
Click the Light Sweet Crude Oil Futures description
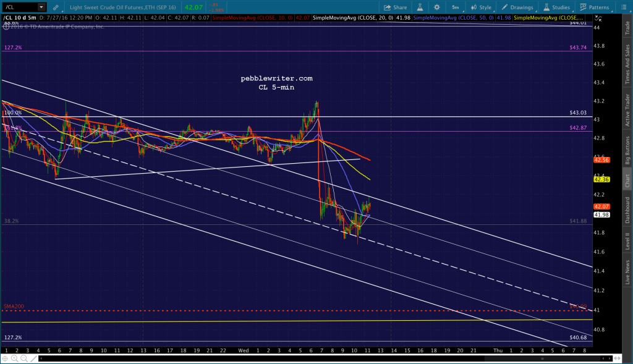[123, 7]
